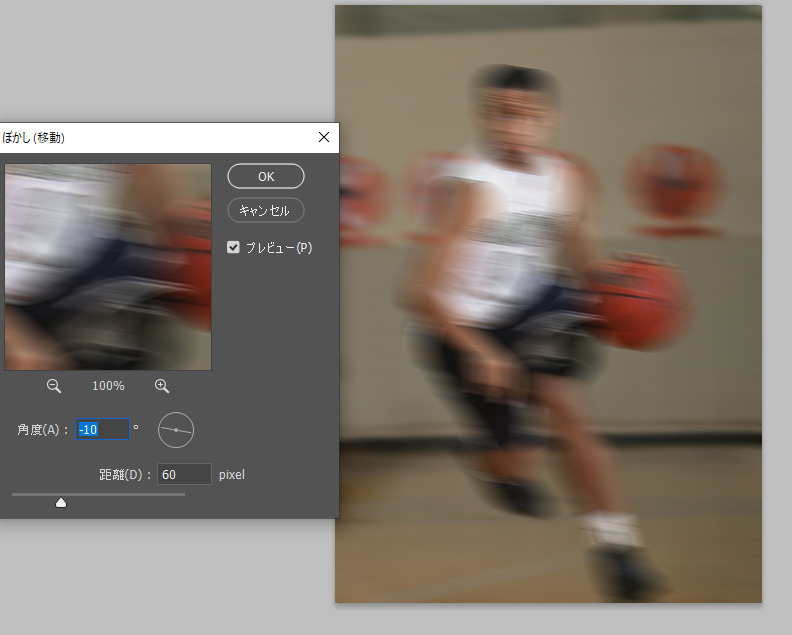Viewport: 792px width, 635px height.
Task: Click the distance slider handle
Action: click(x=61, y=502)
